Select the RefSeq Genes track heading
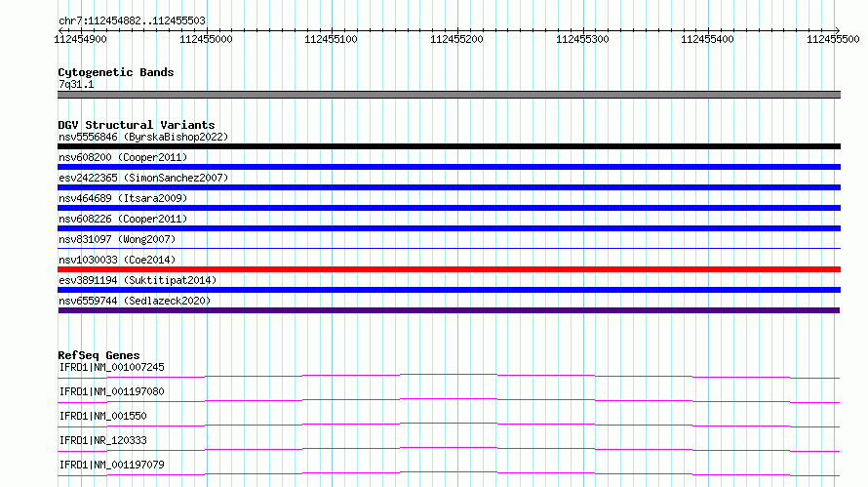The width and height of the screenshot is (868, 487). (x=99, y=355)
